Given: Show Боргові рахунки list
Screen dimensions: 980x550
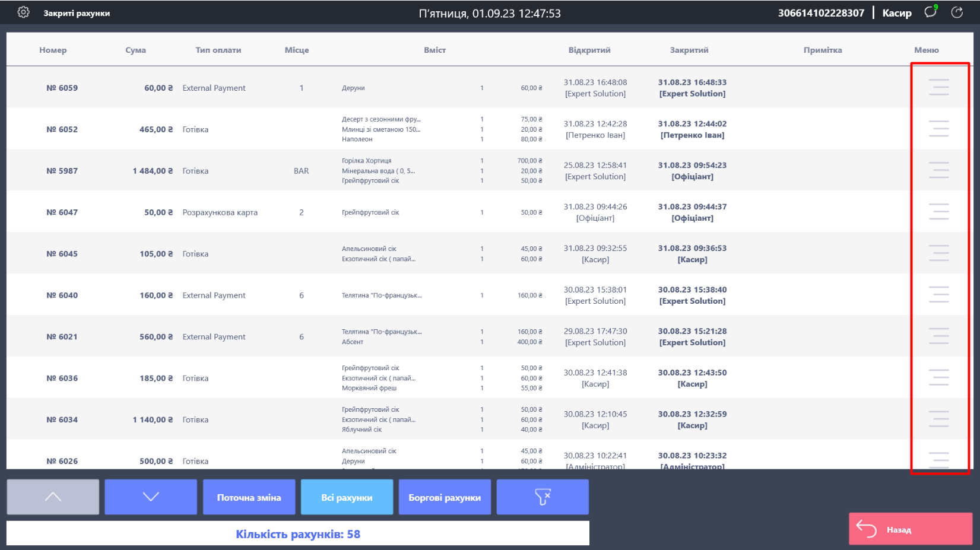Looking at the screenshot, I should click(445, 497).
